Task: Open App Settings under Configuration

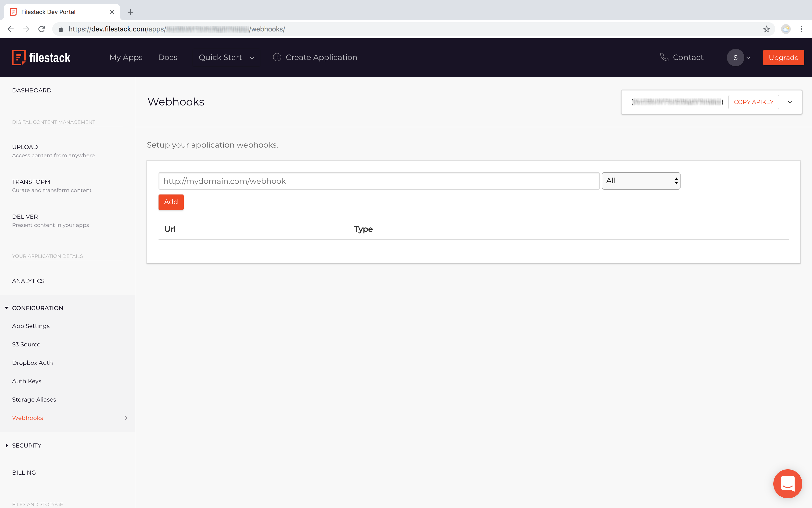Action: pos(31,326)
